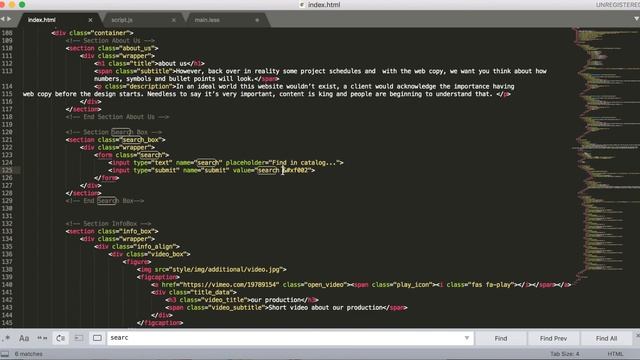
Task: Click unsaved dot on the main.less tab
Action: coord(257,20)
